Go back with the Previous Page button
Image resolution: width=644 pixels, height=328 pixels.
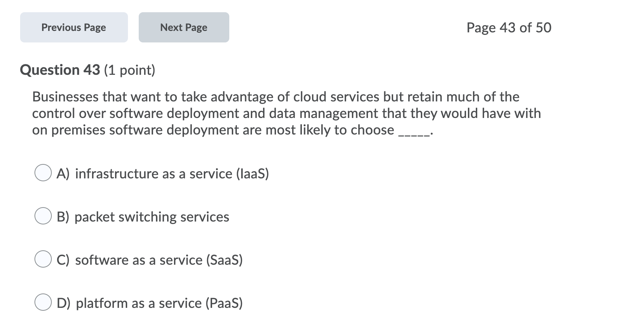(74, 27)
